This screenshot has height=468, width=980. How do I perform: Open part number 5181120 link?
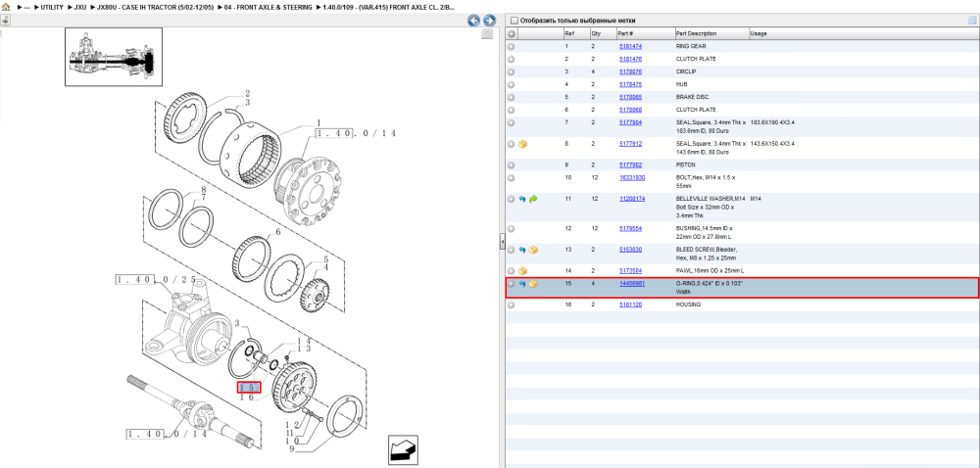pyautogui.click(x=630, y=305)
